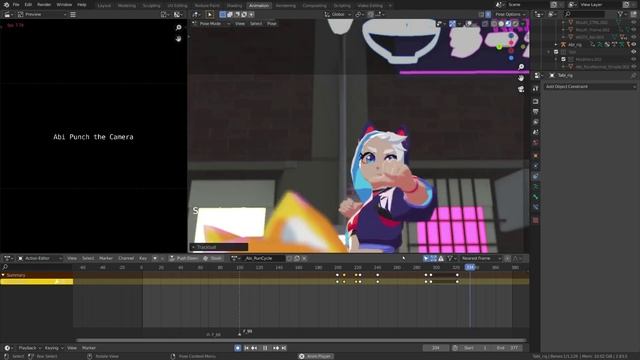Click the Stash button
Image resolution: width=640 pixels, height=360 pixels.
[x=213, y=258]
